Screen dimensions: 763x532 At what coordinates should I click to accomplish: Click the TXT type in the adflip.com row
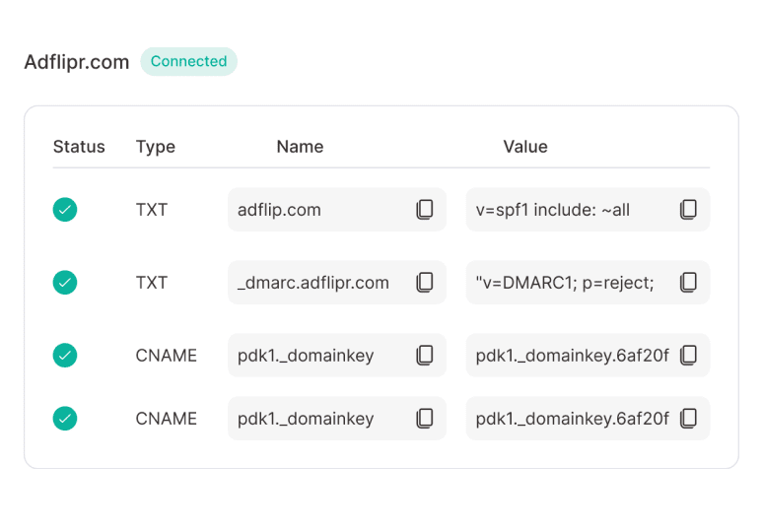coord(152,210)
